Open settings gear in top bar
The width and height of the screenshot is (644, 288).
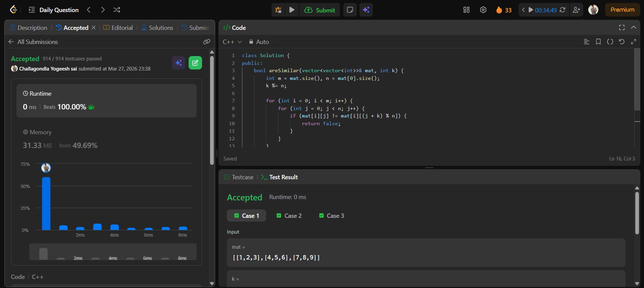483,10
